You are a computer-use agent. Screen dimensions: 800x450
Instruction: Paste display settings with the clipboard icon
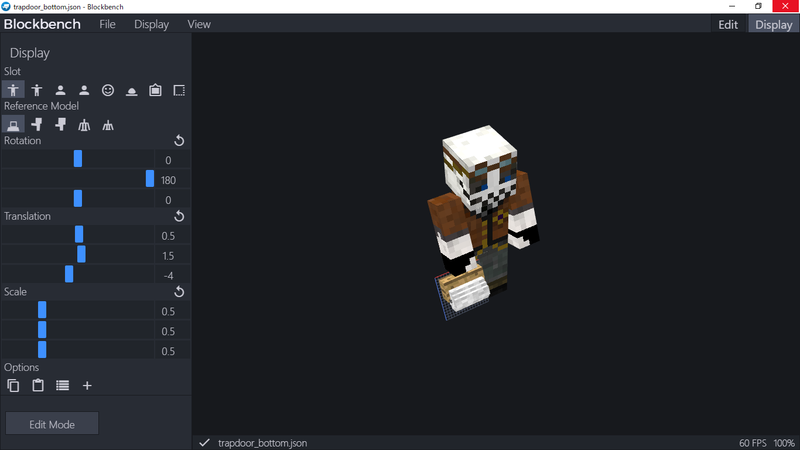[x=38, y=385]
